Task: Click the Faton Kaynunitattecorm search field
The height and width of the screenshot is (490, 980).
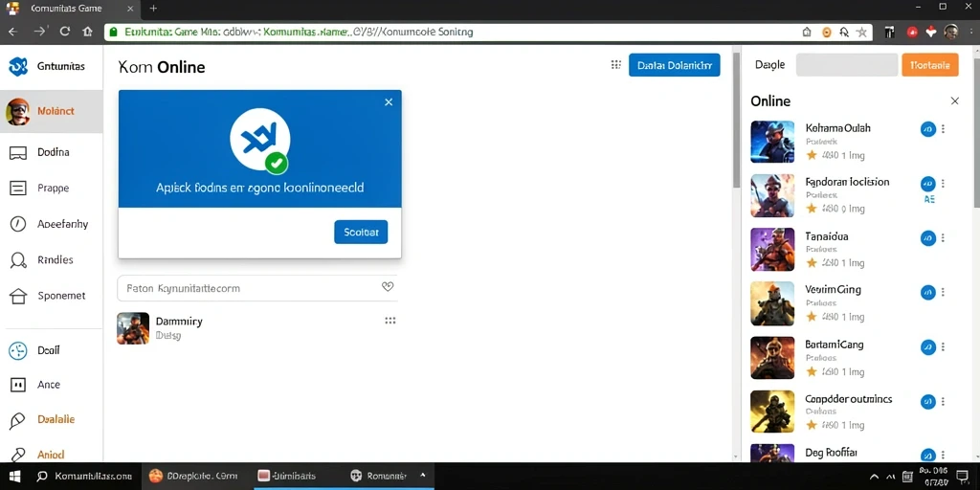Action: point(256,288)
